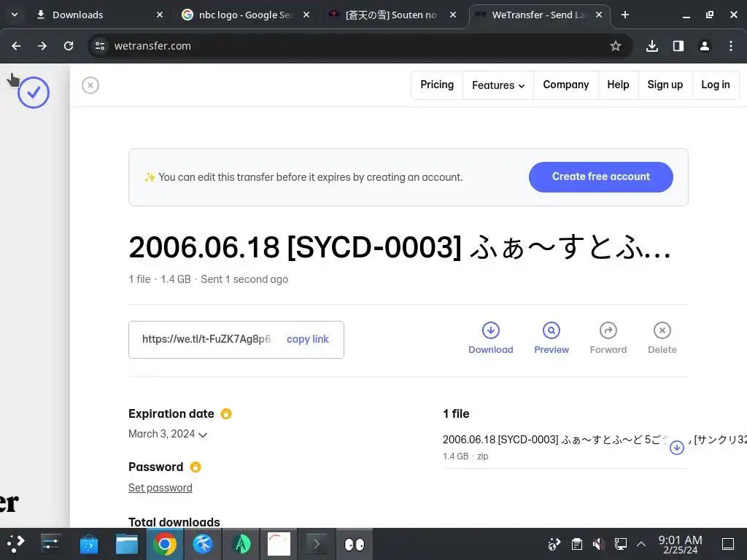
Task: Click the Password lock badge
Action: [196, 467]
